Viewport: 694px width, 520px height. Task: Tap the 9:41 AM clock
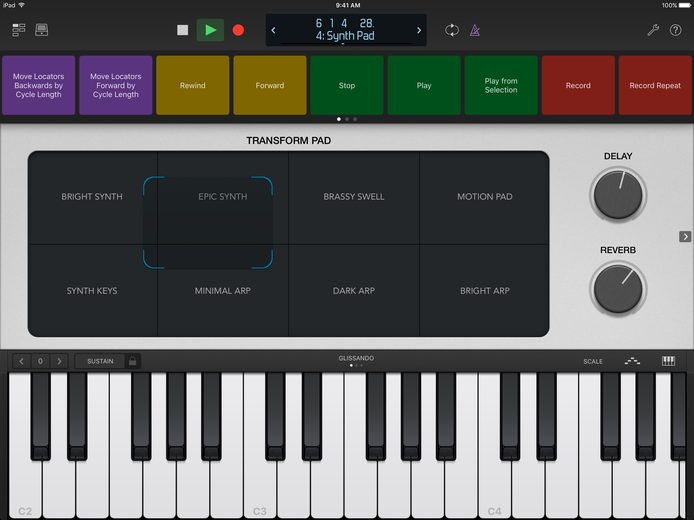click(347, 5)
